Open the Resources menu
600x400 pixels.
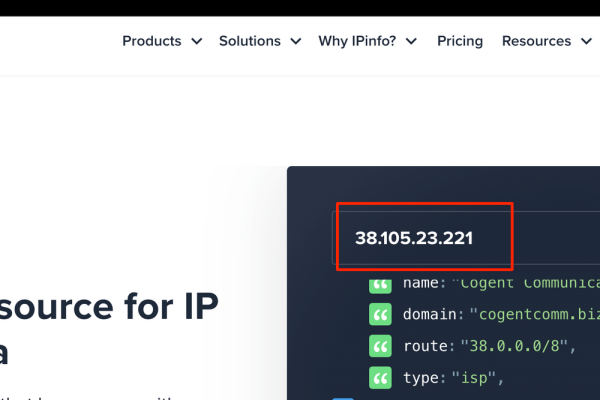[536, 41]
